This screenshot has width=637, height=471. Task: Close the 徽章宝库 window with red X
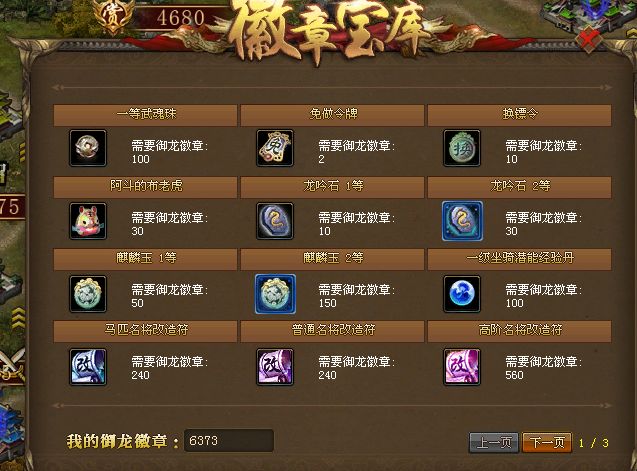tap(589, 39)
